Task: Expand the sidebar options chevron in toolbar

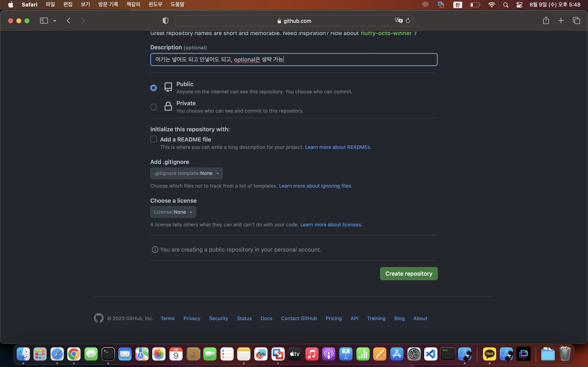Action: pyautogui.click(x=55, y=21)
